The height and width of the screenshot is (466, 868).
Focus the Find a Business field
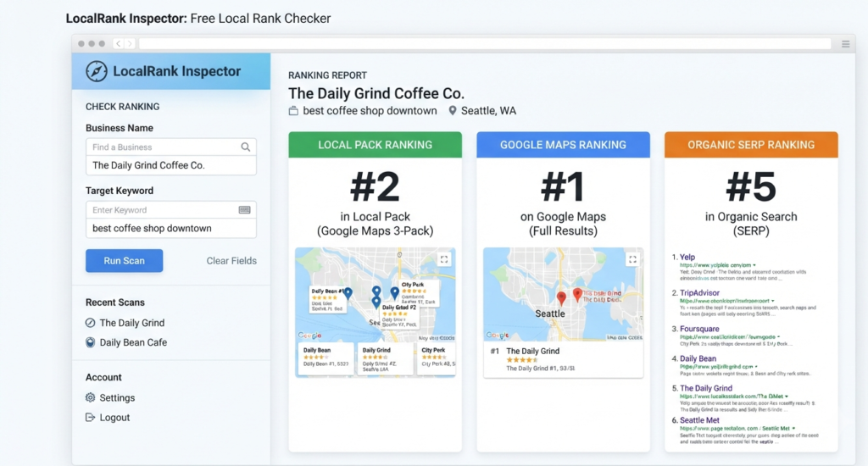coord(171,147)
